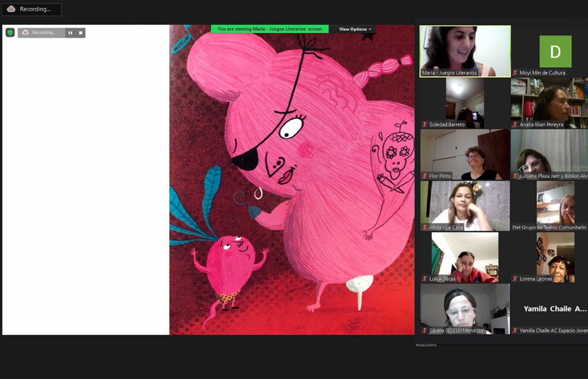Select Alicia - La Casa video tile
588x379 pixels.
tap(465, 206)
